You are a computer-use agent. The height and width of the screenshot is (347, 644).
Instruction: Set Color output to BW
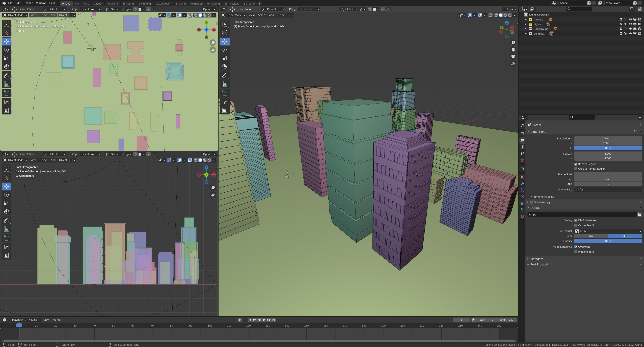[591, 236]
